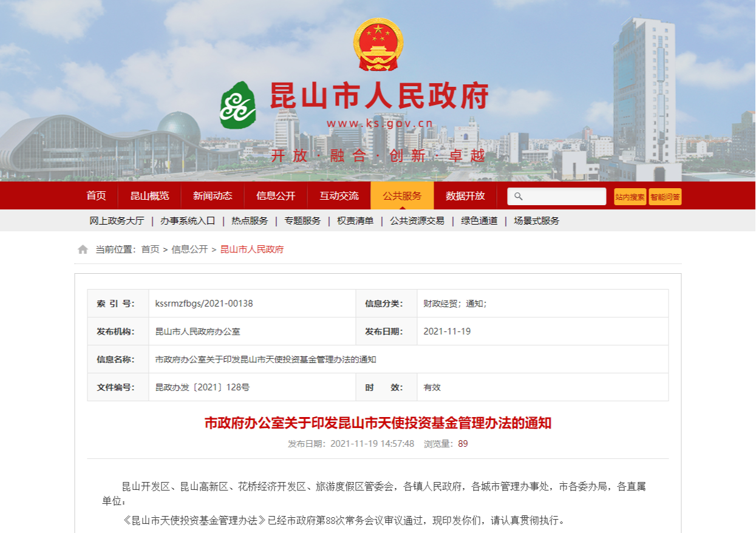Click the 场景式服务 link
This screenshot has width=756, height=533.
tap(536, 221)
